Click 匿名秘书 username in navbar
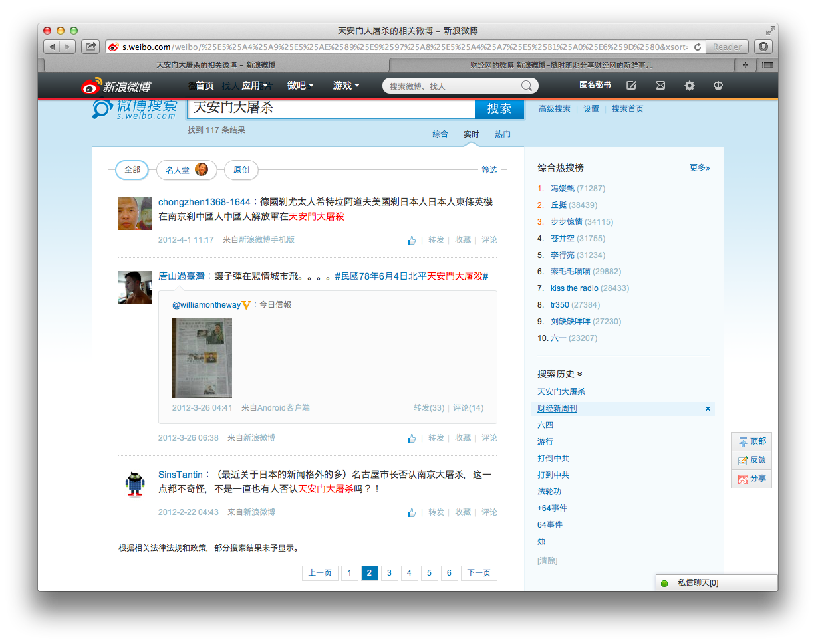 595,86
